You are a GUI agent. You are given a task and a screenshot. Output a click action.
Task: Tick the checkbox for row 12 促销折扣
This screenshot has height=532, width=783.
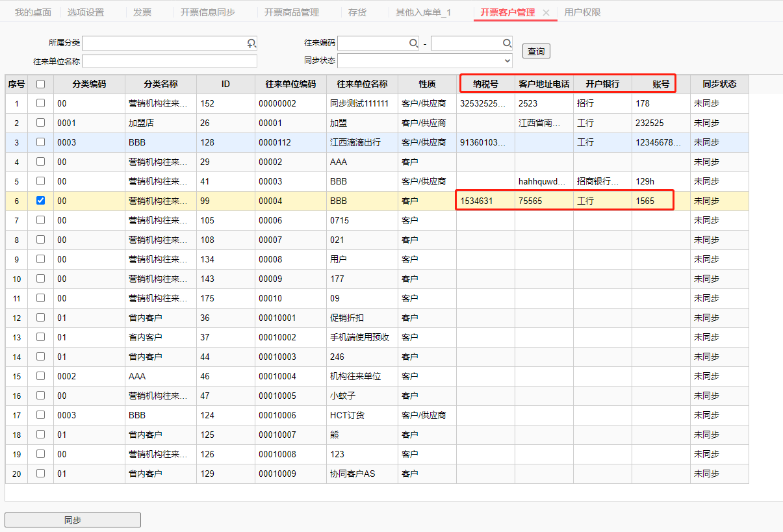point(41,318)
